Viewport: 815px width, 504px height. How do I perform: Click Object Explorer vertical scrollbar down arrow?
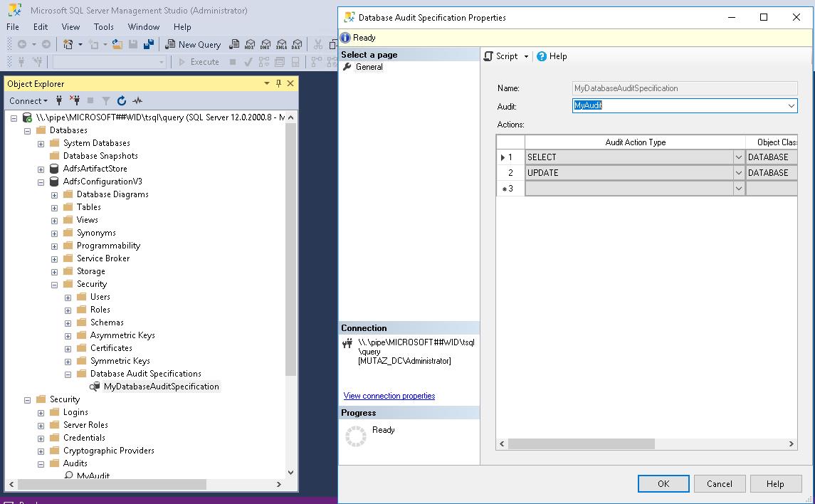(x=290, y=472)
